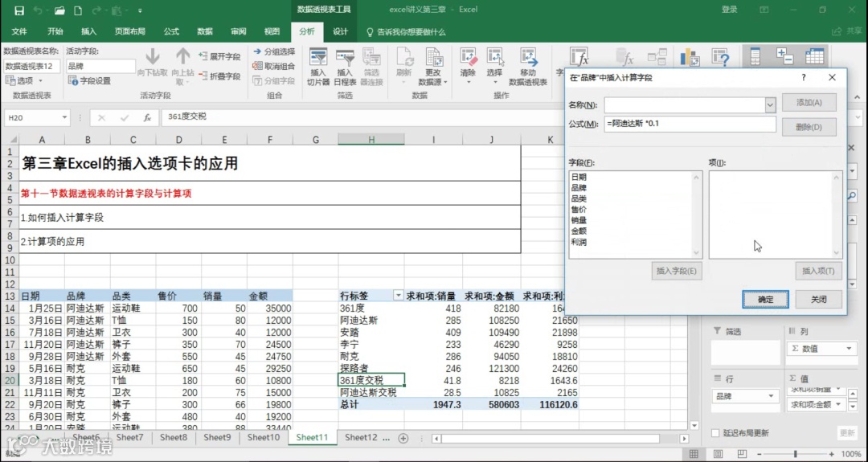Click Expand Field (展开字段)
The width and height of the screenshot is (868, 462).
coord(219,56)
